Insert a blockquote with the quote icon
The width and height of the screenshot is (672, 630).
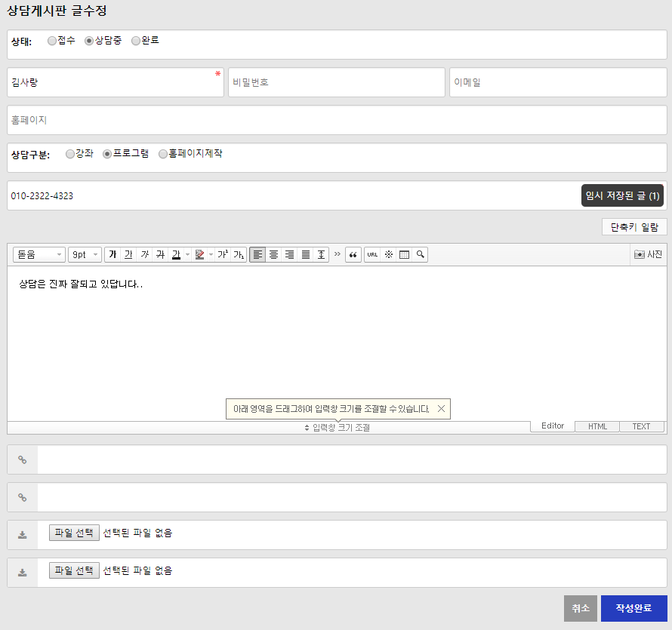click(x=353, y=255)
